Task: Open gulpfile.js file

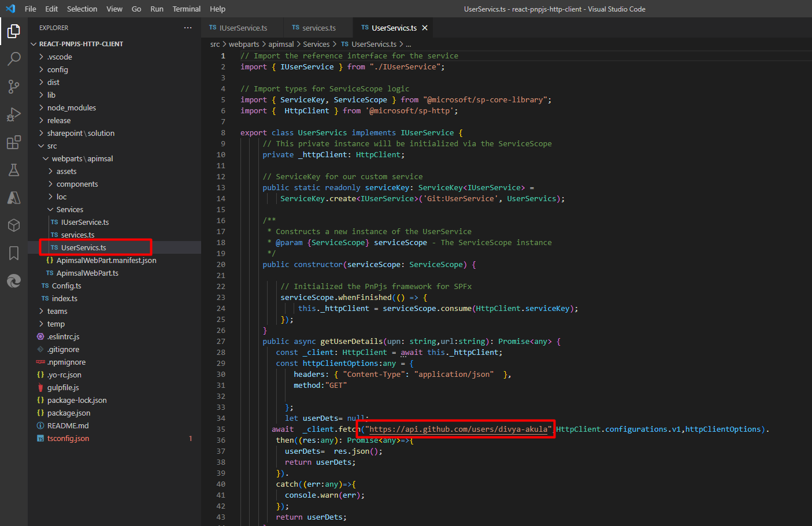Action: [x=114, y=387]
